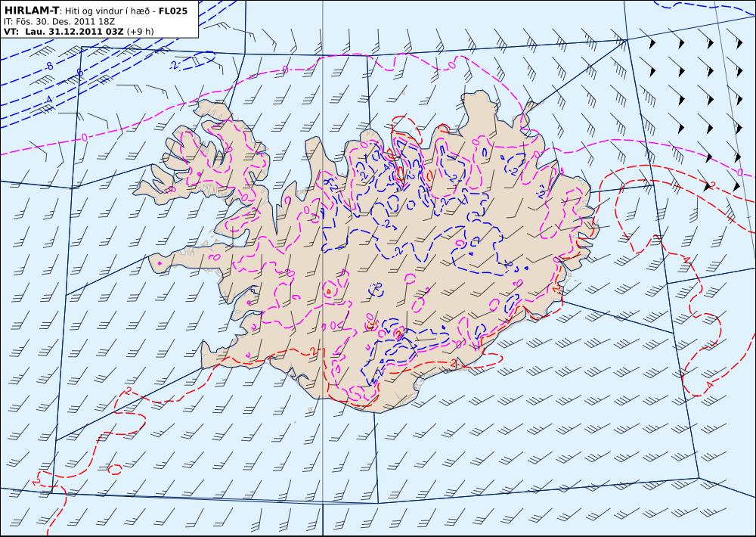Click the '(+9 h)' forecast offset text
Screen dimensions: 756x537
141,32
